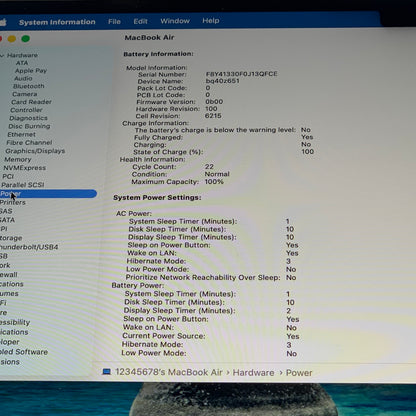The width and height of the screenshot is (416, 416).
Task: Open the System Information app menu
Action: coord(57,22)
